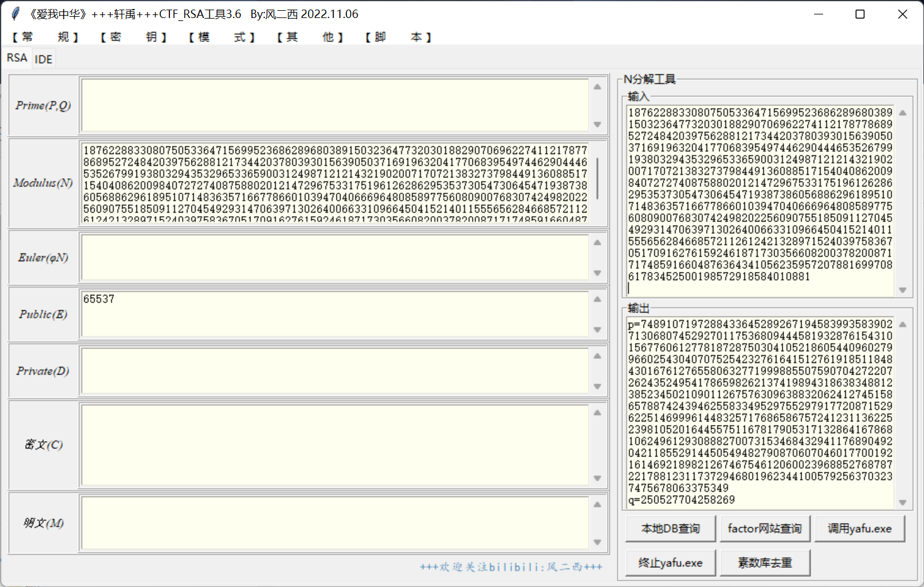Click the 输入 area scrollbar up arrow

click(x=902, y=113)
